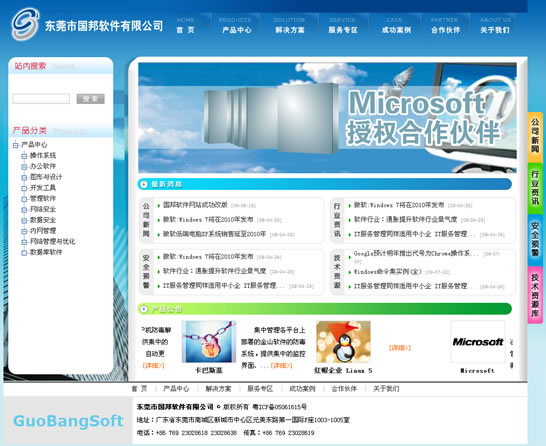This screenshot has height=446, width=546.
Task: Open 解决方案 in the footer navigation
Action: tap(218, 389)
